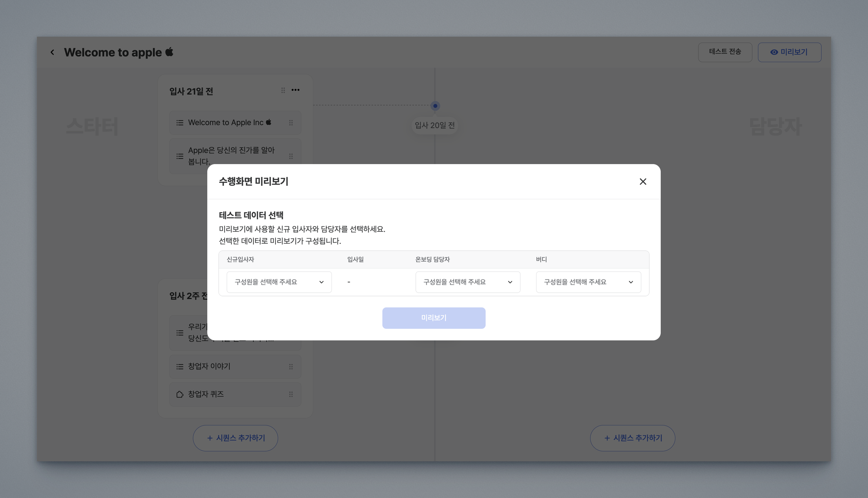Click the right 시퀀스 추가하기 button
The width and height of the screenshot is (868, 498).
pyautogui.click(x=632, y=438)
